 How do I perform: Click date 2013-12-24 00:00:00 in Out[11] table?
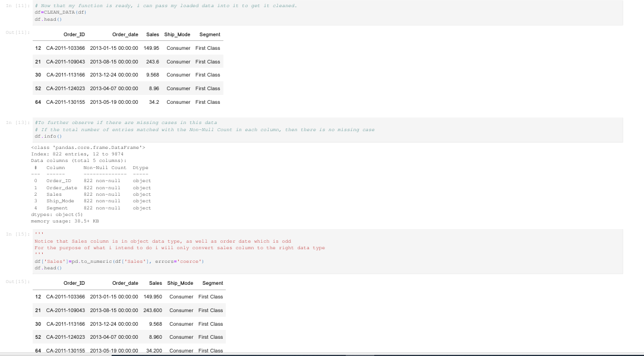[113, 75]
